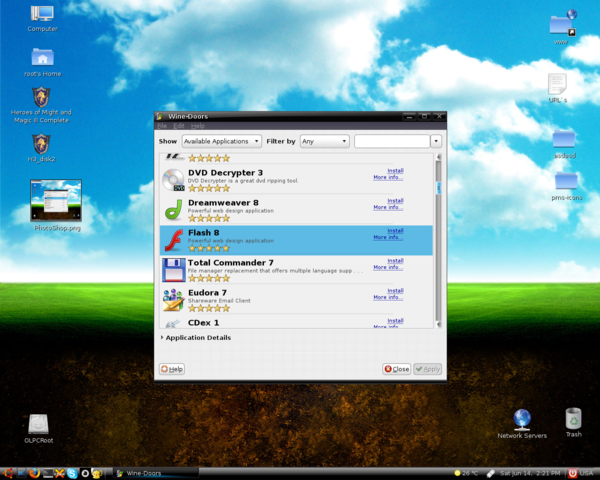The height and width of the screenshot is (480, 600).
Task: Launch Firefox from the panel
Action: point(34,473)
